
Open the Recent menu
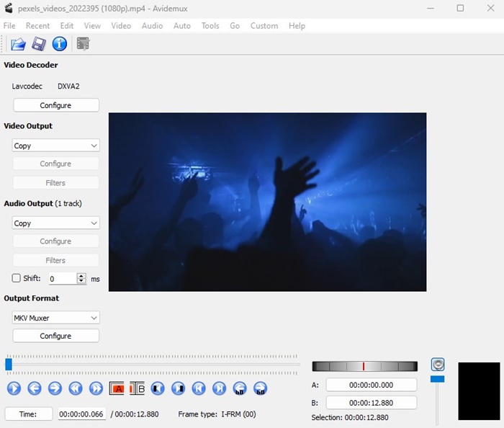click(37, 26)
